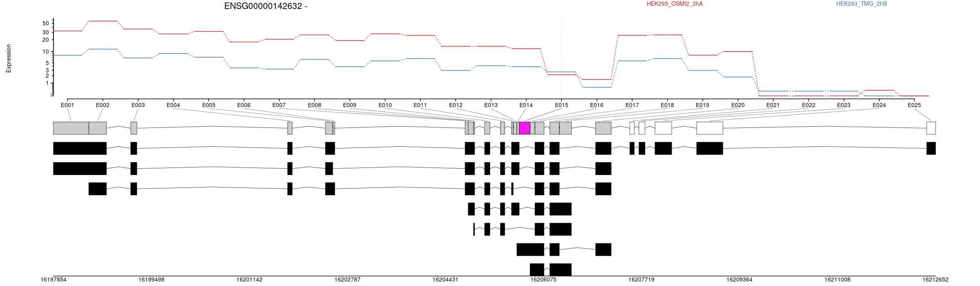
Task: Click exon label E022
Action: [x=808, y=105]
